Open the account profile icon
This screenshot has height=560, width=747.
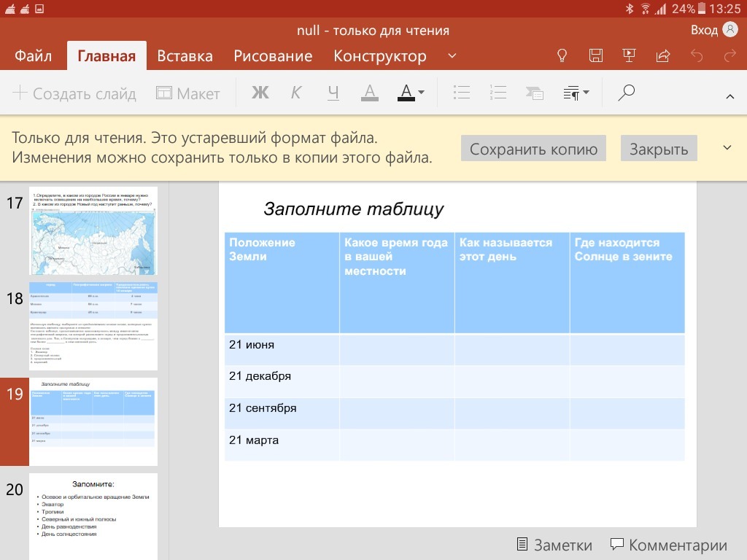729,30
